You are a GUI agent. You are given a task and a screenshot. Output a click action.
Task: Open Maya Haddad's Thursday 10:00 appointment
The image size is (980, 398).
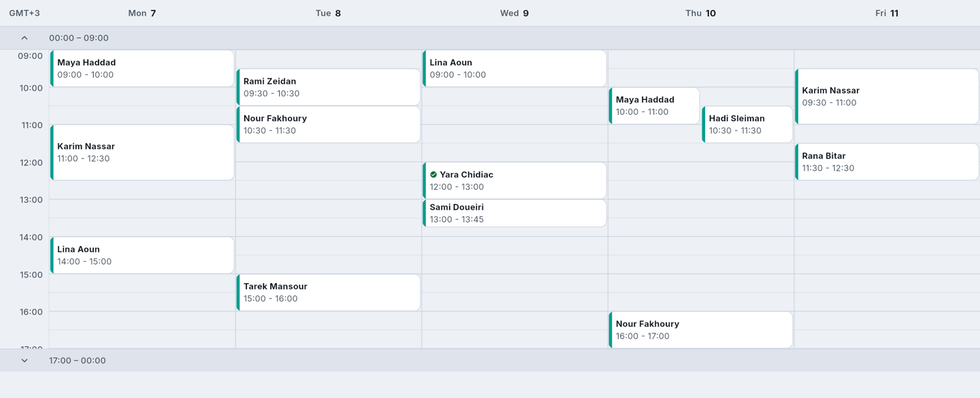coord(654,105)
